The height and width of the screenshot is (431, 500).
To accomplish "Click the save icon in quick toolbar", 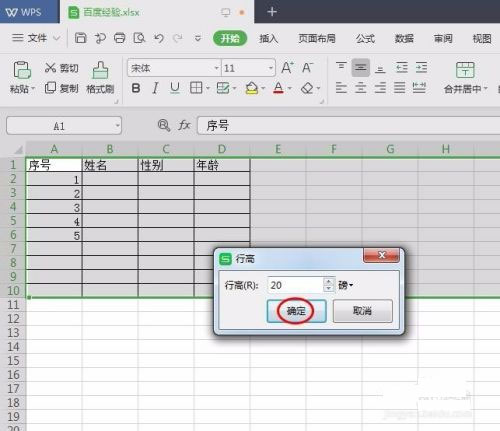I will [80, 38].
